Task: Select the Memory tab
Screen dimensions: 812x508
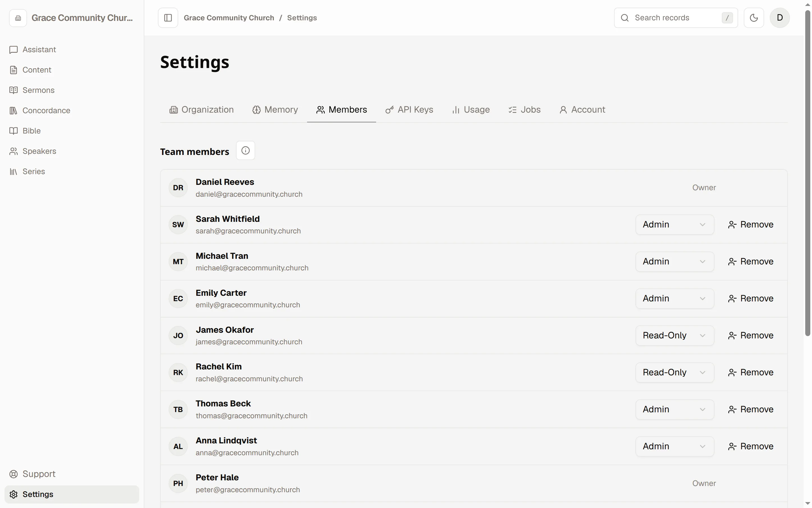Action: click(x=275, y=110)
